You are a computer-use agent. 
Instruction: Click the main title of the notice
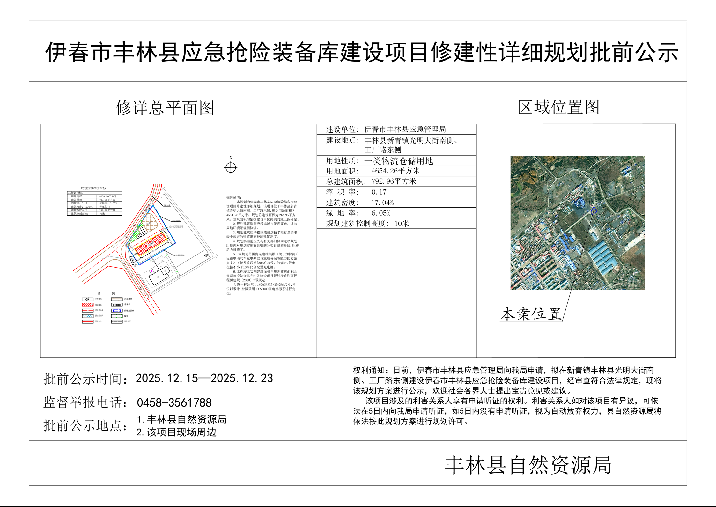coord(358,52)
